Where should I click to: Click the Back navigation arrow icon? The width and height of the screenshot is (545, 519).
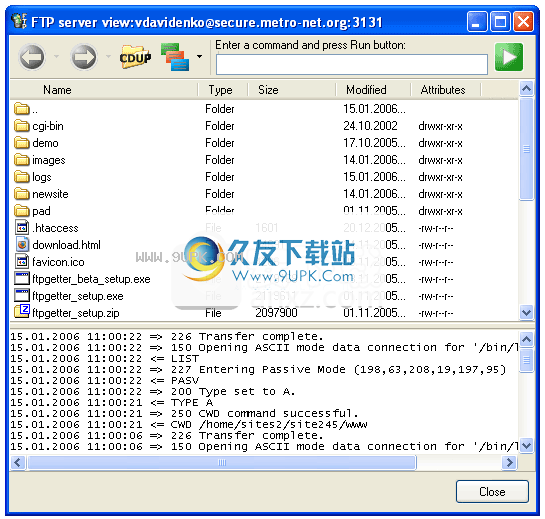point(32,57)
